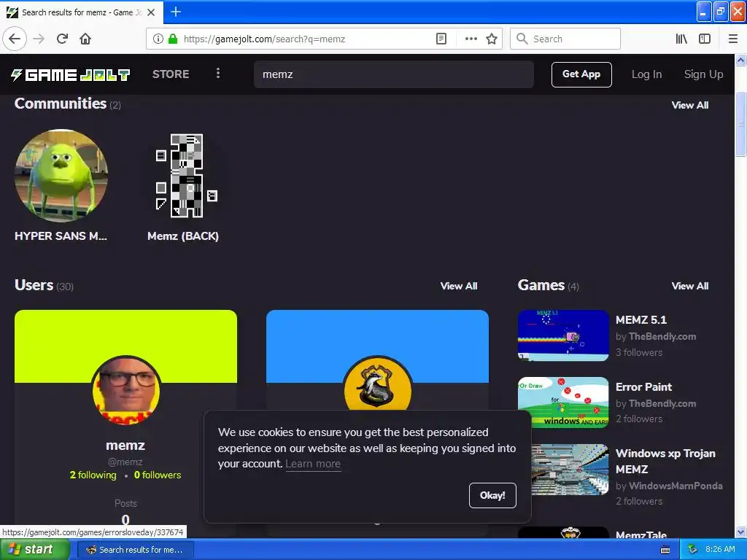Click View All for Games
This screenshot has height=560, width=747.
(690, 286)
